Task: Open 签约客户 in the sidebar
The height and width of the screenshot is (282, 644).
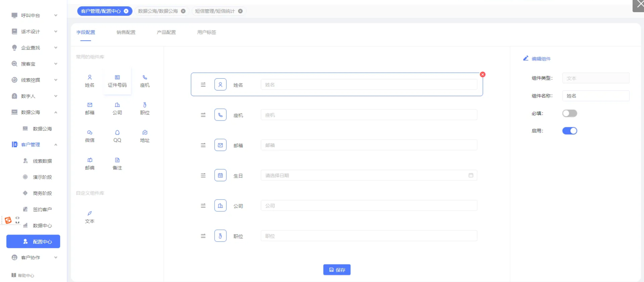Action: coord(42,209)
